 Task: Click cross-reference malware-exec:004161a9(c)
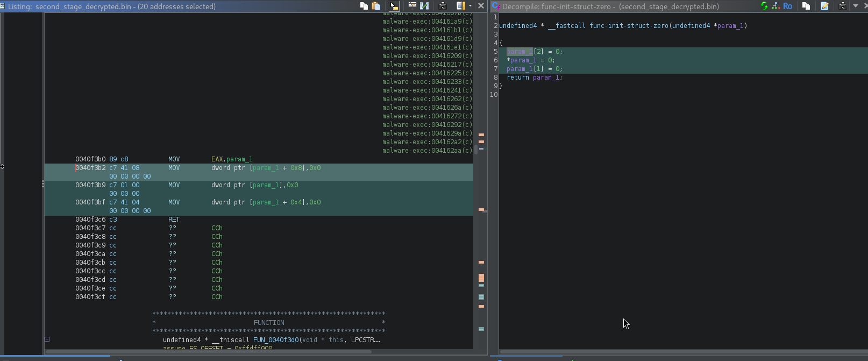tap(428, 22)
